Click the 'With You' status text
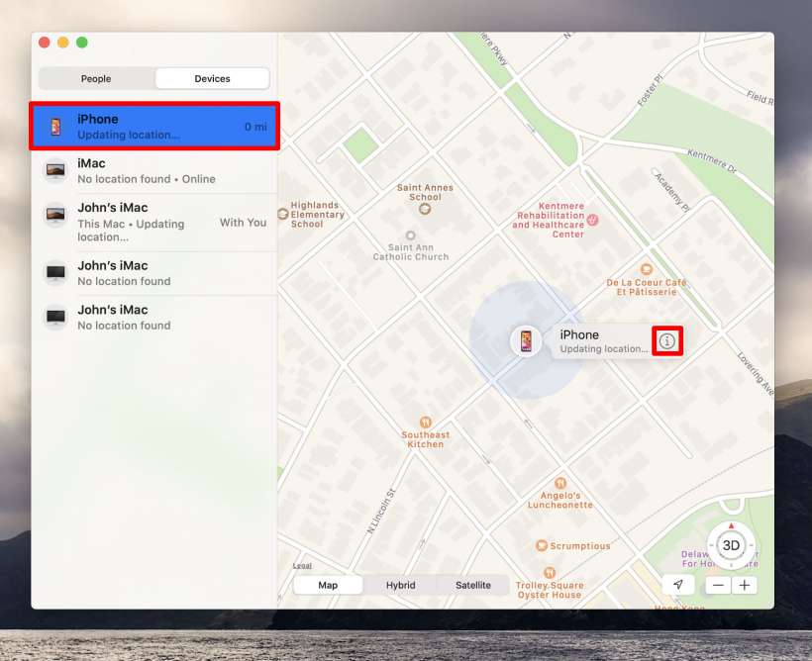 pyautogui.click(x=243, y=223)
